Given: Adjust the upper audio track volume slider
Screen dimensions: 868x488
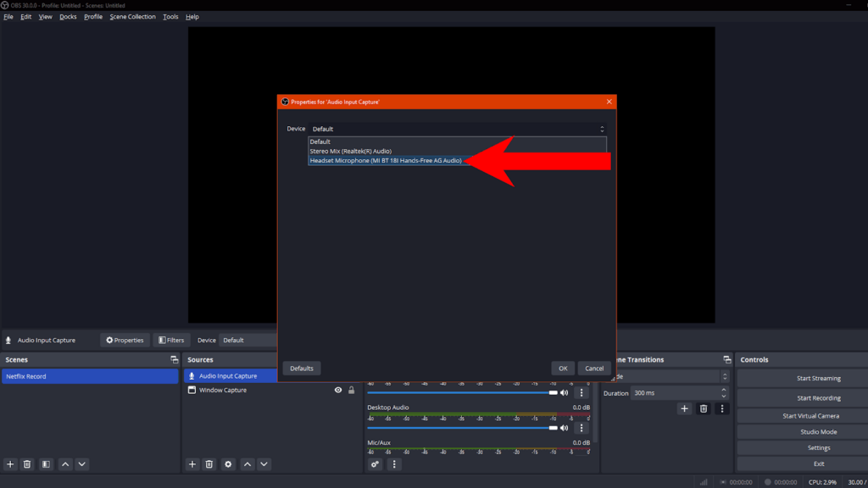Looking at the screenshot, I should tap(462, 393).
